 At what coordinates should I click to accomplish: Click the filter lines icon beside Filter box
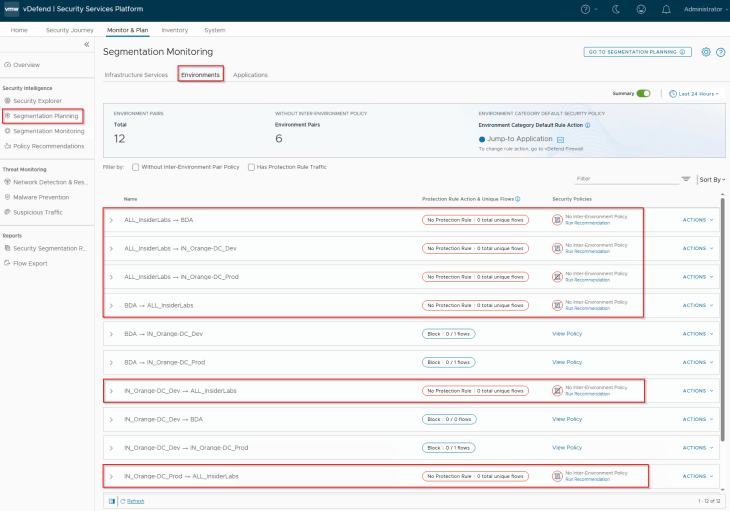(x=686, y=179)
